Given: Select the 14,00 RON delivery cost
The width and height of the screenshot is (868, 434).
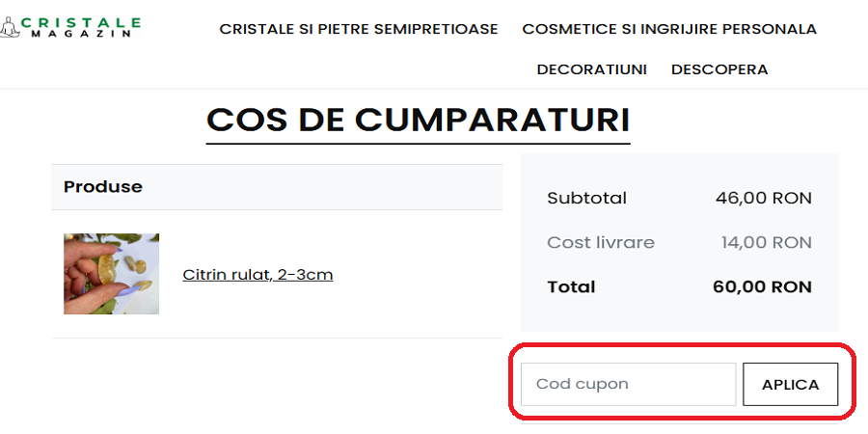Looking at the screenshot, I should [x=767, y=243].
